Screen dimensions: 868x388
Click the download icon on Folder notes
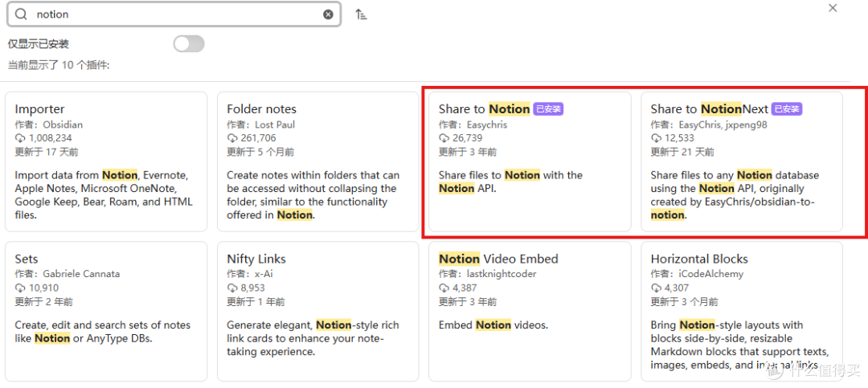pyautogui.click(x=232, y=138)
